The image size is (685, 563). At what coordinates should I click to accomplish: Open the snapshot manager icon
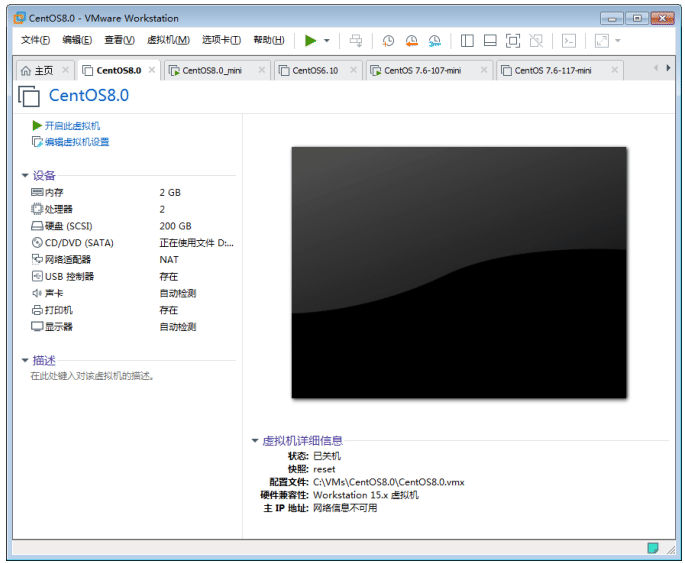pos(435,41)
